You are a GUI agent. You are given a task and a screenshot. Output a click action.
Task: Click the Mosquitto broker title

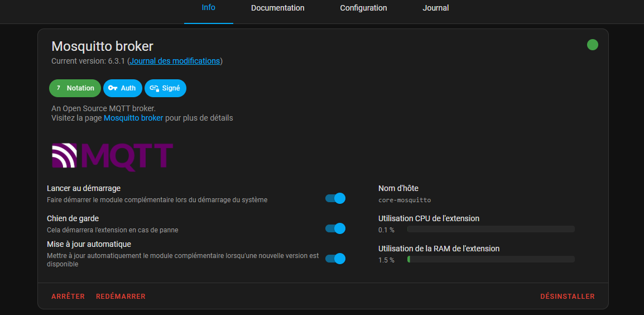pos(102,46)
